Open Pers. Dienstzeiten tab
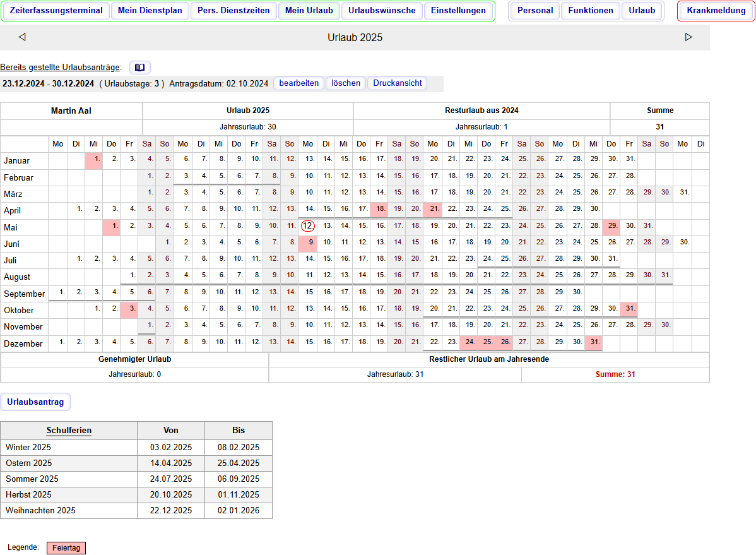This screenshot has height=555, width=756. 233,11
